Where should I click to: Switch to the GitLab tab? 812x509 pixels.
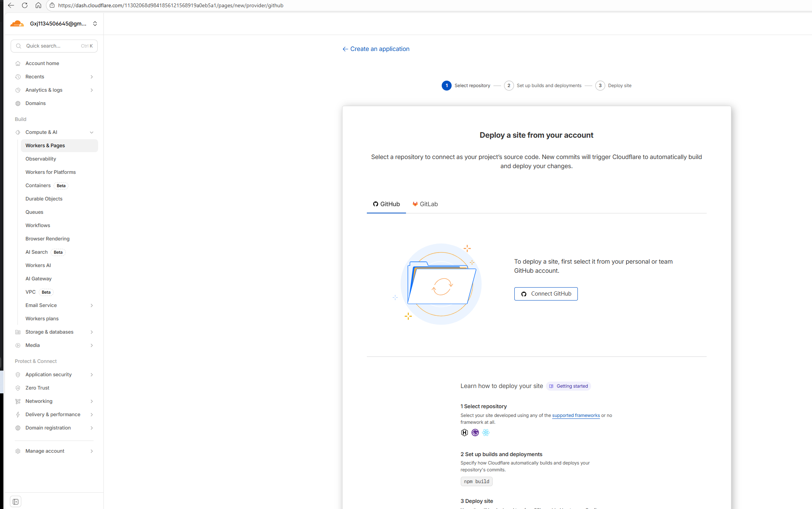425,204
